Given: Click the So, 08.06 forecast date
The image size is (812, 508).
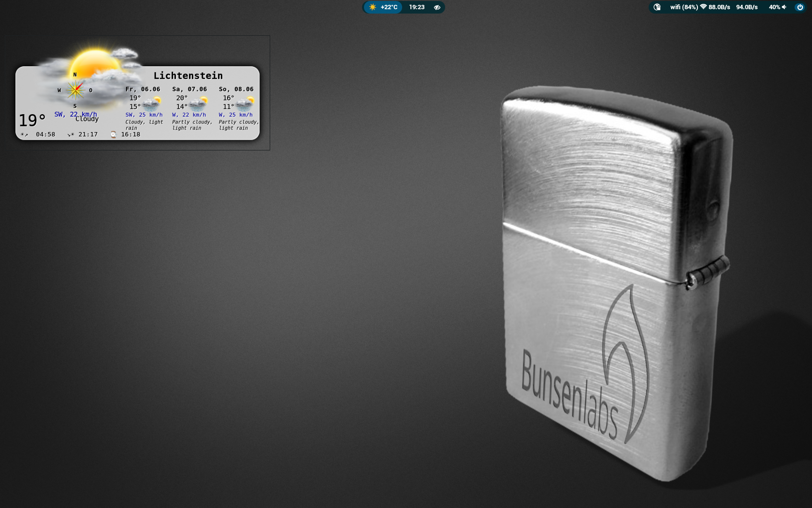Looking at the screenshot, I should (x=236, y=89).
